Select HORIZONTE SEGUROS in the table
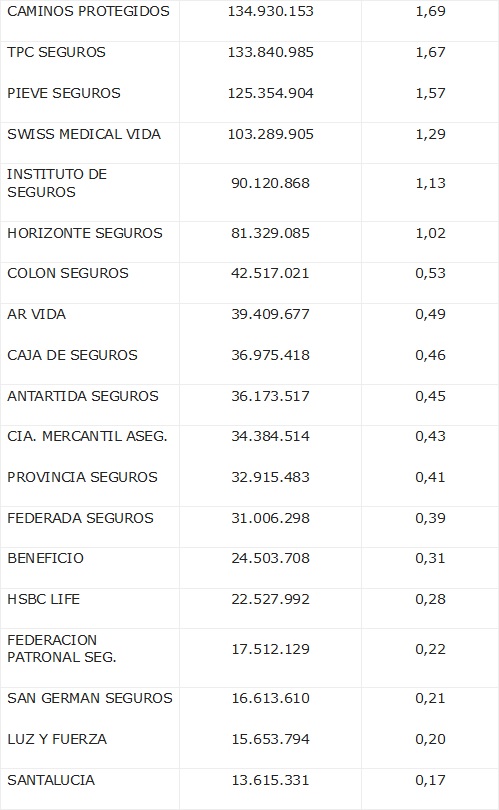 click(85, 233)
